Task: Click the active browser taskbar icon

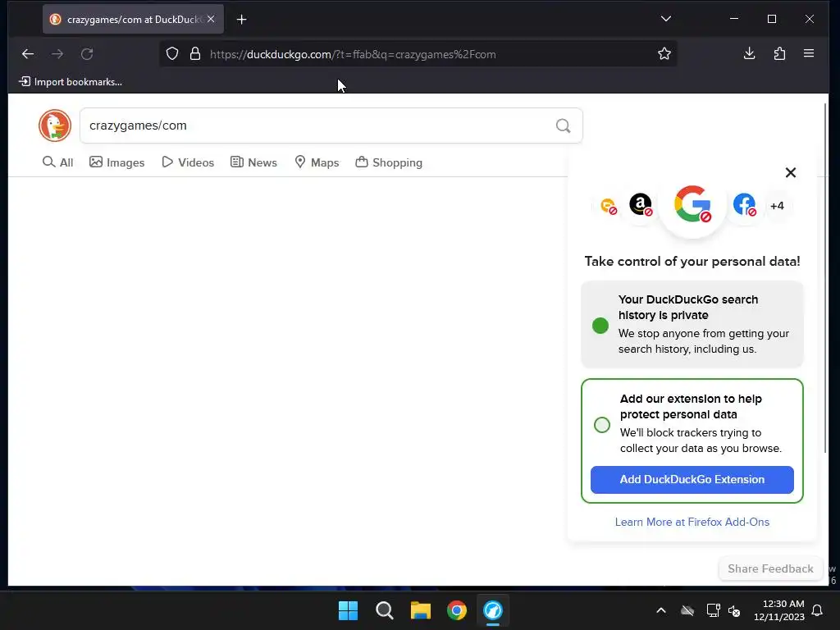Action: click(493, 610)
